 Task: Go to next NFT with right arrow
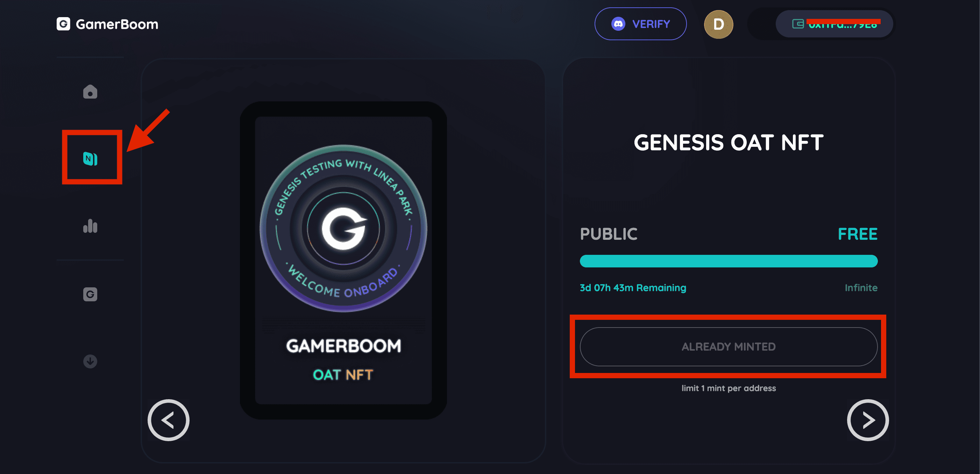(868, 420)
